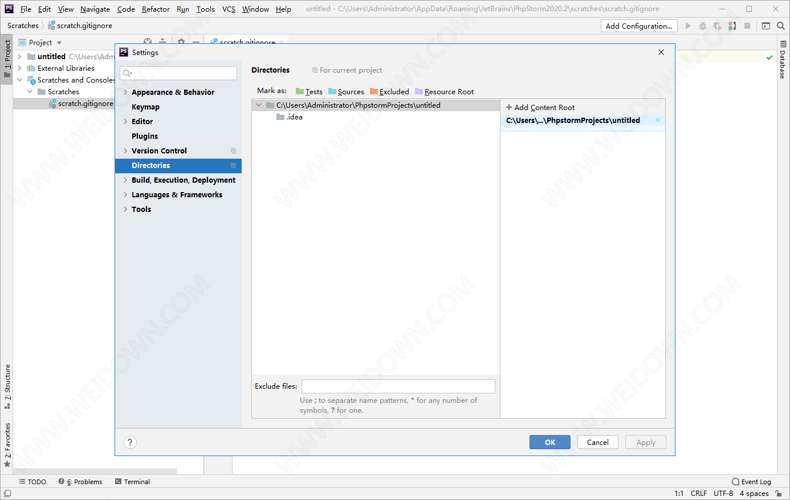This screenshot has height=500, width=790.
Task: Open the File menu
Action: click(x=26, y=9)
